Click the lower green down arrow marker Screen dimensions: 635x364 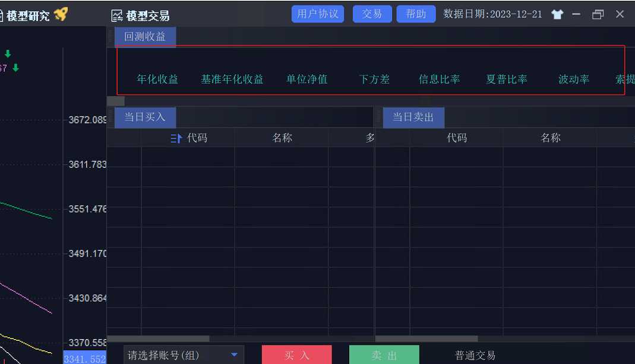click(16, 68)
